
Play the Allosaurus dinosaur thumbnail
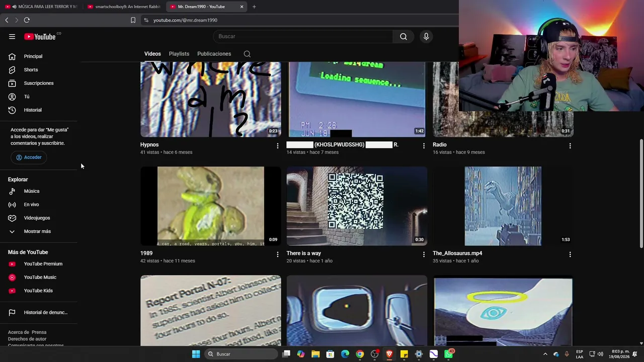[503, 206]
